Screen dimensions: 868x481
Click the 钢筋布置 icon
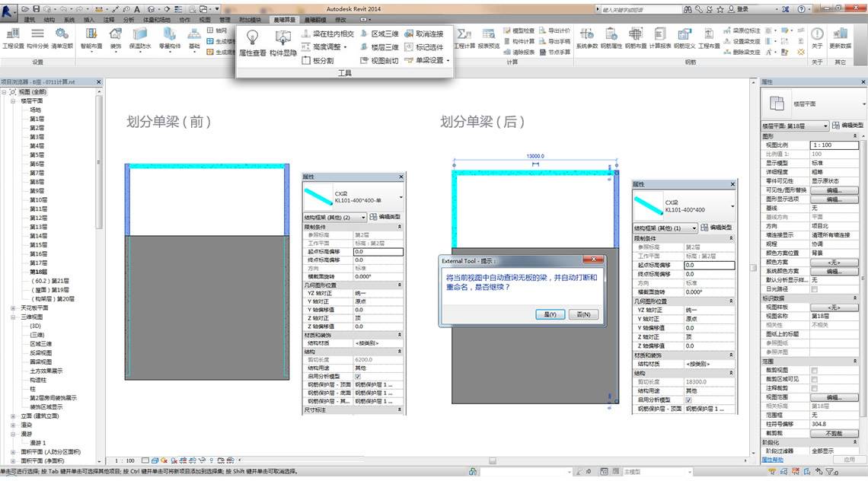point(636,34)
